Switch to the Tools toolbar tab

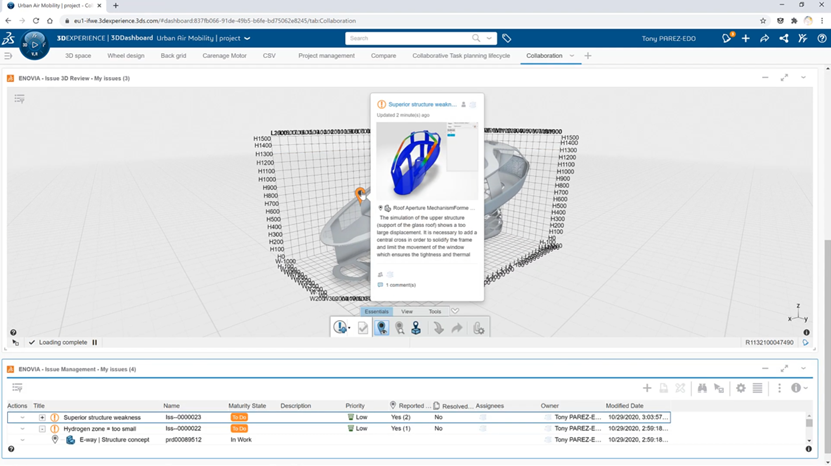[x=435, y=312]
